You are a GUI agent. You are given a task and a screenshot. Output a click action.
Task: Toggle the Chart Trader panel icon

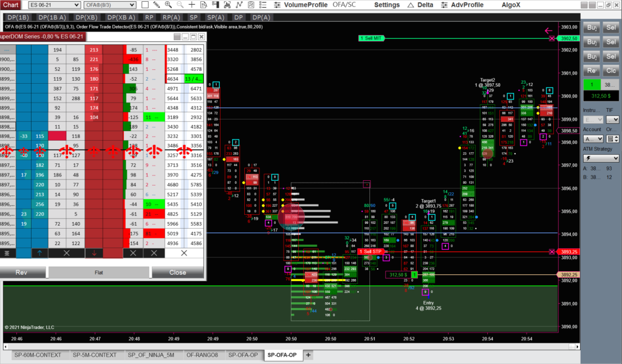(216, 5)
